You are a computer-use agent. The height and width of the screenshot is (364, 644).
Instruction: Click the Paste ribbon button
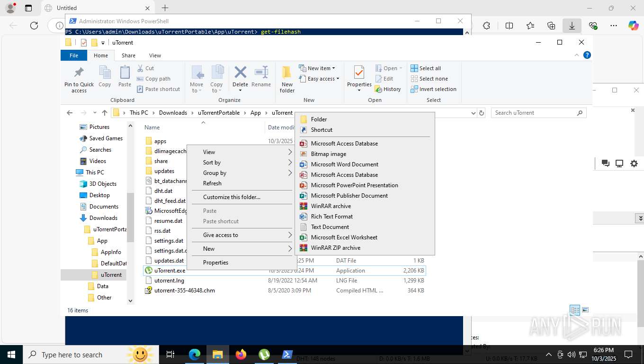tap(125, 77)
